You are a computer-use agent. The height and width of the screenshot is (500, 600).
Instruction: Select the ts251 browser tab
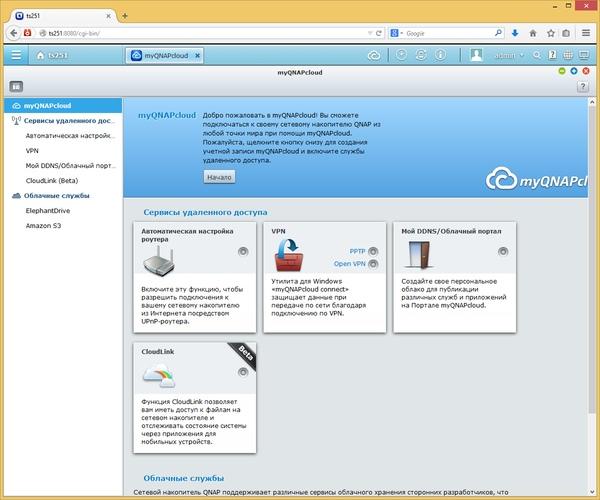click(62, 16)
